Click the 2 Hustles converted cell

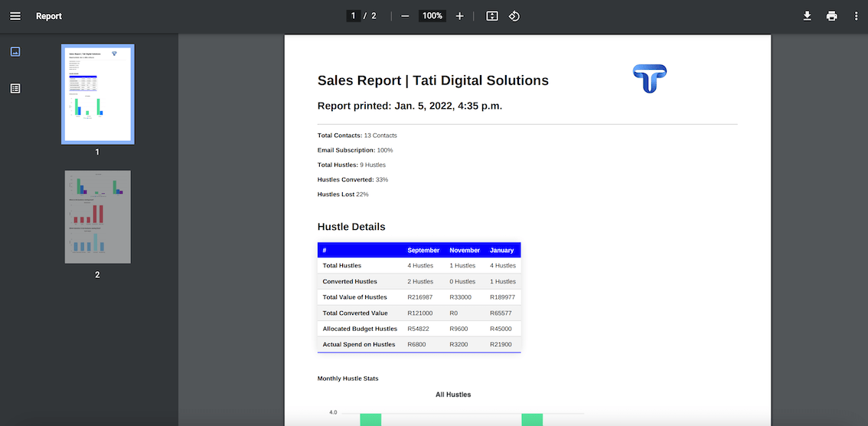click(x=420, y=281)
